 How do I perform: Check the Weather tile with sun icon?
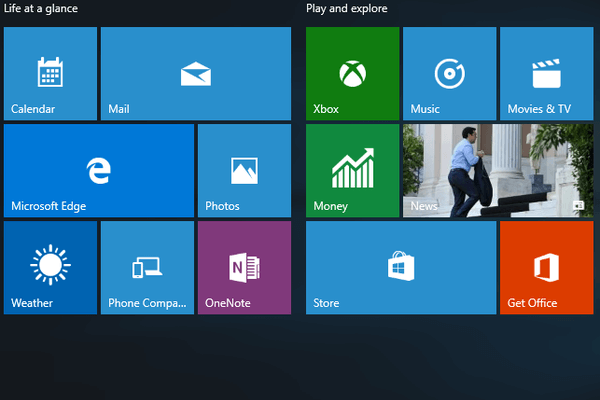[x=50, y=267]
